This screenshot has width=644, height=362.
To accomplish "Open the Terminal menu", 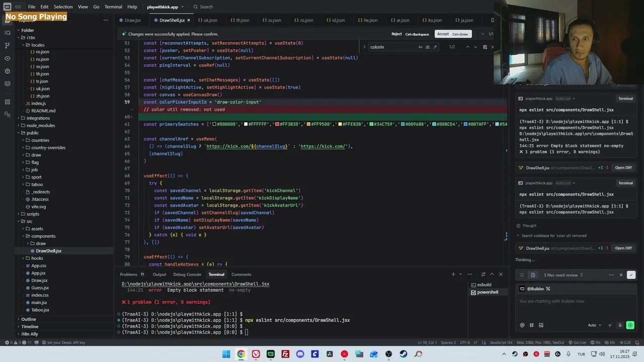I will pyautogui.click(x=113, y=7).
